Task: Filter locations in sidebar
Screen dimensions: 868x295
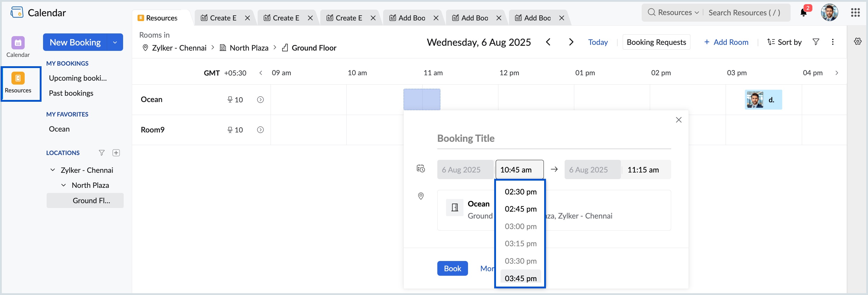Action: tap(101, 153)
